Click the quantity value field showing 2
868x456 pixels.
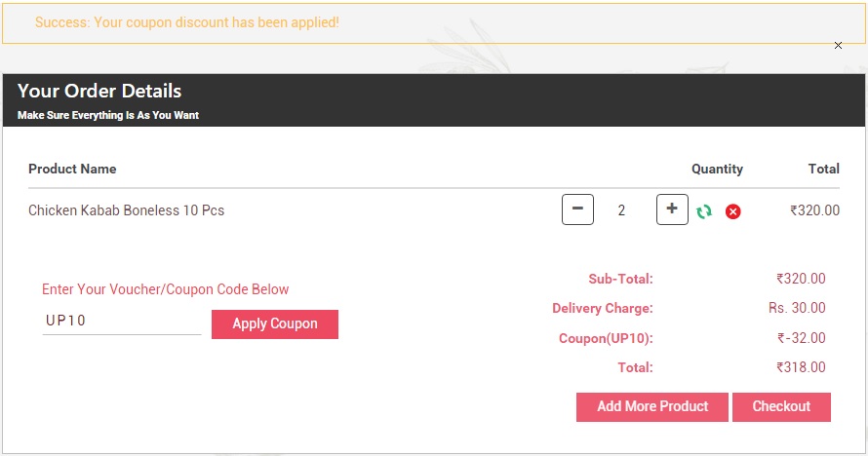pos(621,210)
